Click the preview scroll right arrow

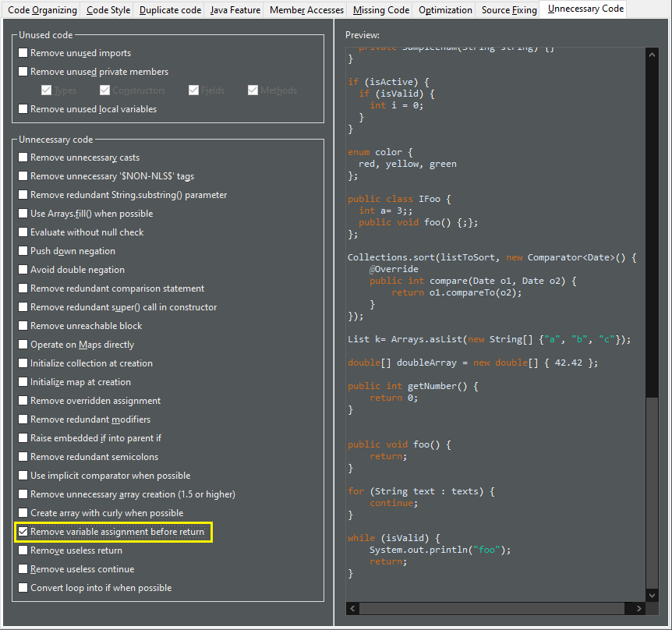pyautogui.click(x=638, y=609)
